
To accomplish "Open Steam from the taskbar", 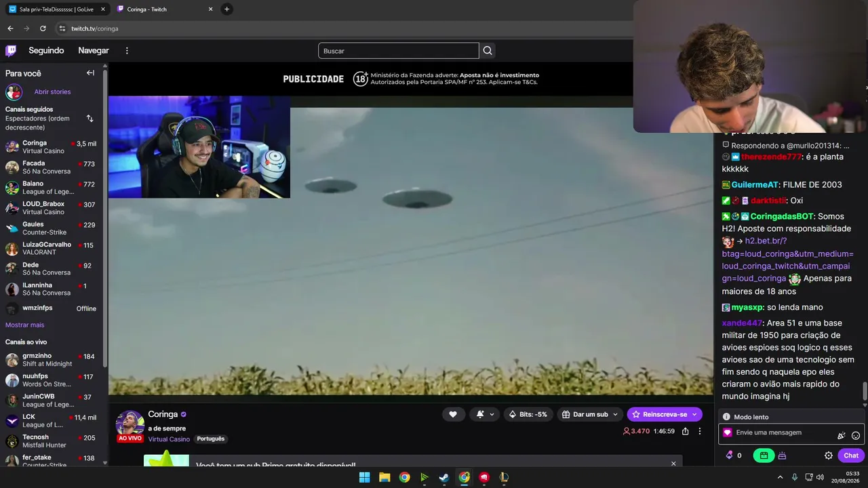I will pyautogui.click(x=444, y=477).
